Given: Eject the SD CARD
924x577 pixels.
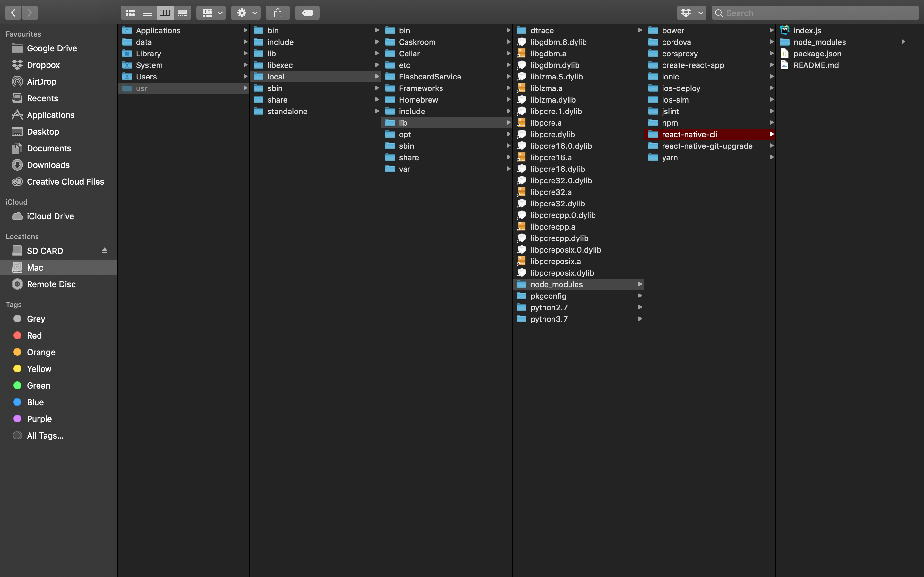Looking at the screenshot, I should coord(104,250).
